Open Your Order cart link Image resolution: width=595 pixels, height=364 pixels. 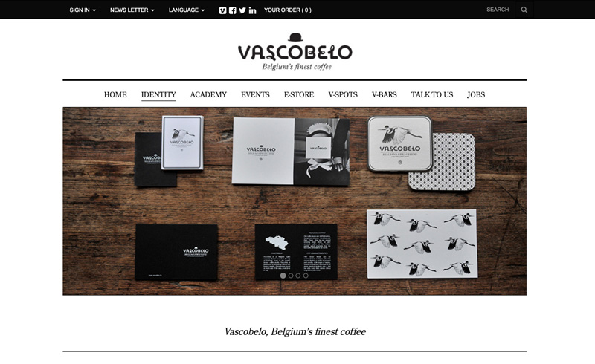coord(288,10)
